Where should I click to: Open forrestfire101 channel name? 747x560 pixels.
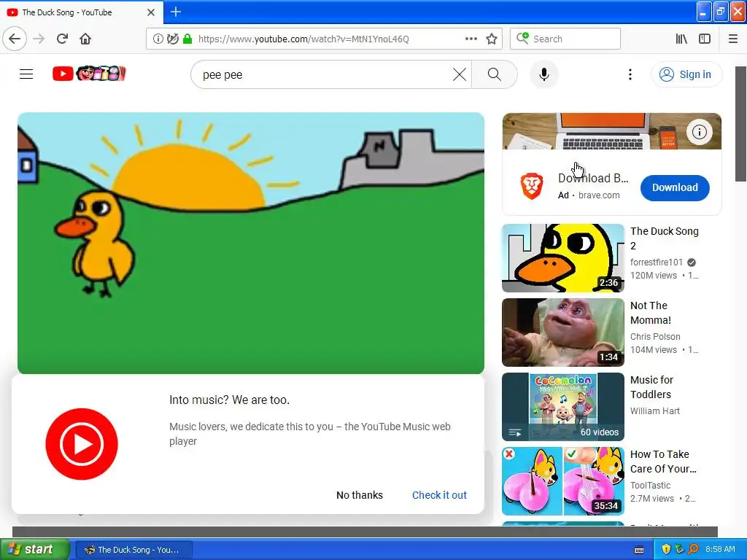click(x=656, y=262)
